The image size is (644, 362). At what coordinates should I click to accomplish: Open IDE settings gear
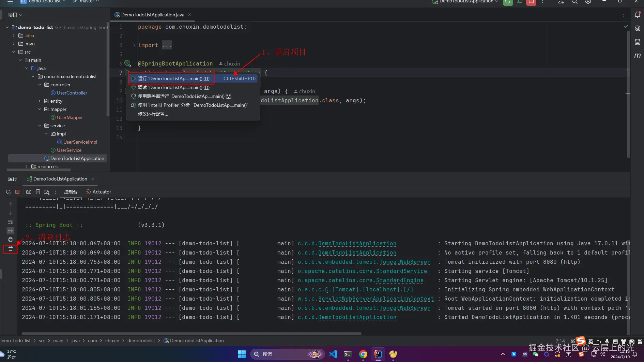point(588,2)
